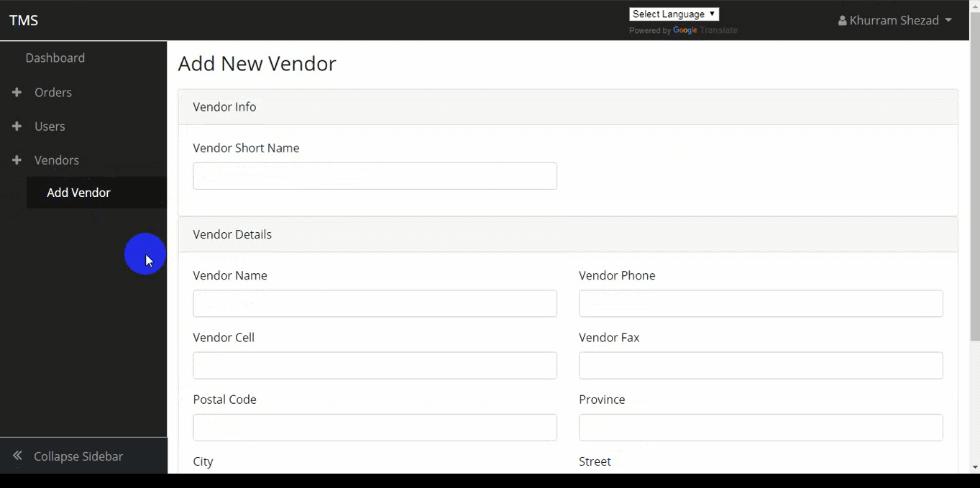Click the Street field label
This screenshot has height=488, width=980.
pyautogui.click(x=595, y=461)
